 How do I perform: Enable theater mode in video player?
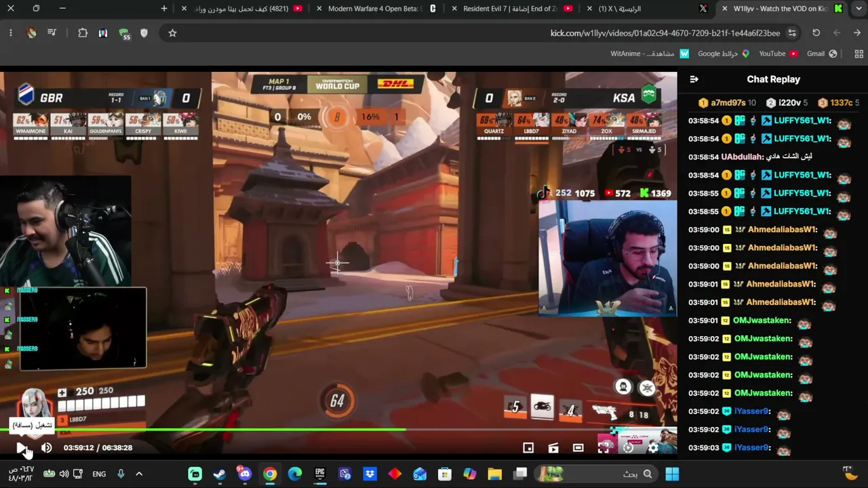pos(578,447)
